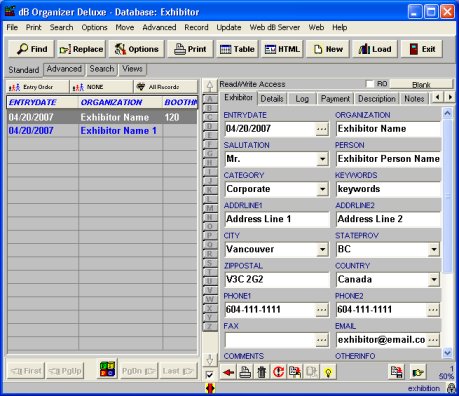
Task: Click the form's vertical scrollbar down arrow
Action: click(447, 352)
